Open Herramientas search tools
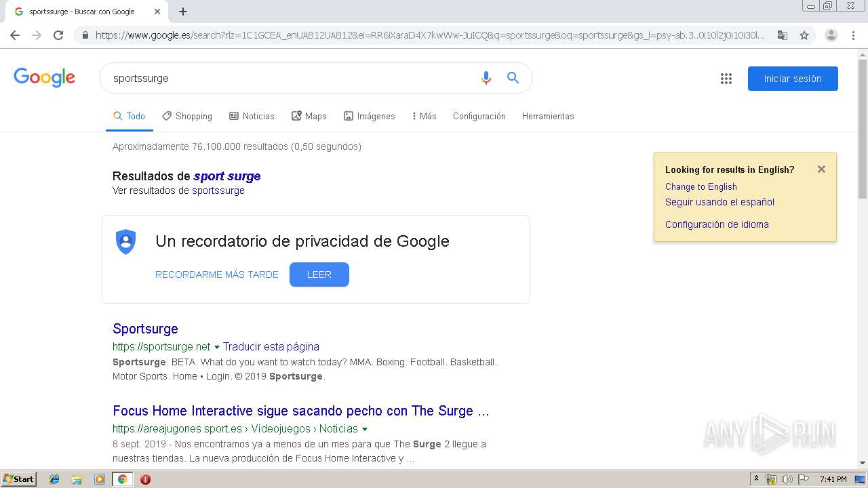The width and height of the screenshot is (868, 488). point(548,116)
